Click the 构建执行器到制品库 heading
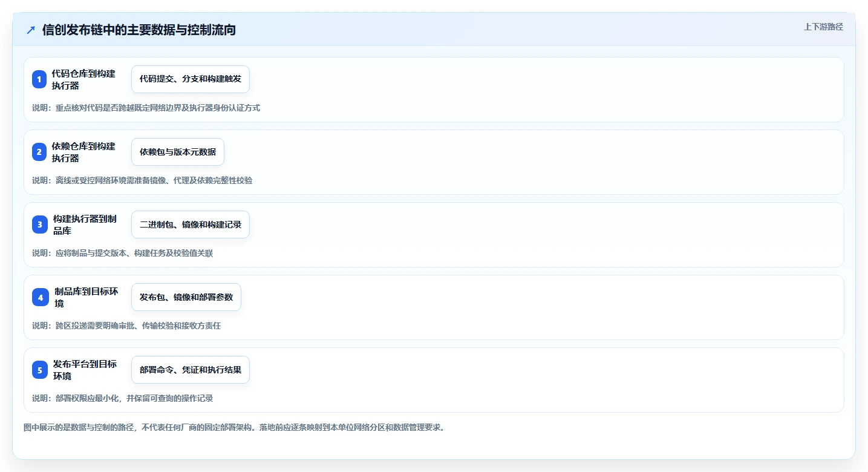This screenshot has width=868, height=472. [85, 225]
